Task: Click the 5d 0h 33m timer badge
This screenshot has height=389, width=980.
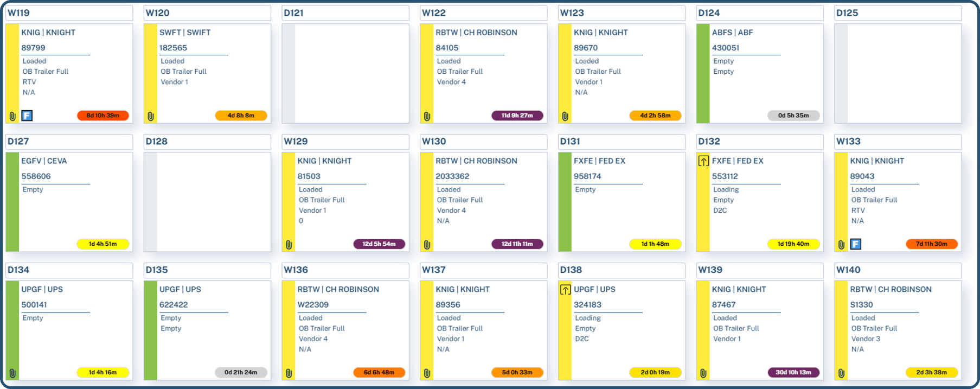Action: coord(517,373)
